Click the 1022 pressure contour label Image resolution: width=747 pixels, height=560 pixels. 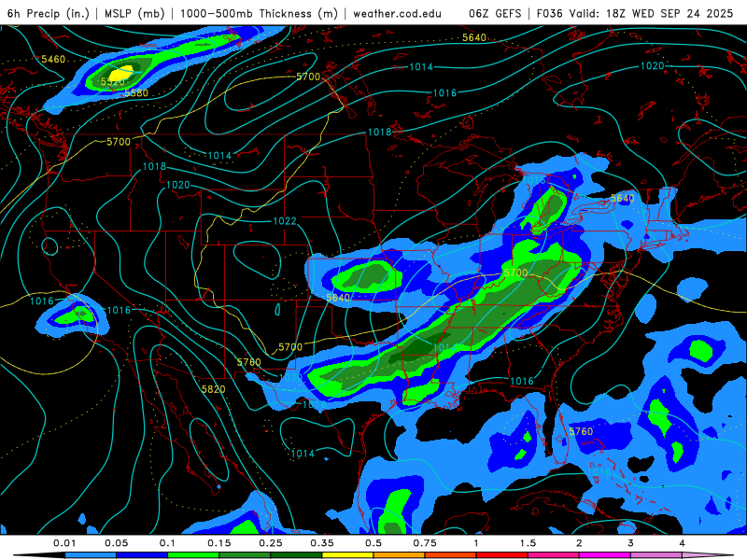(285, 221)
